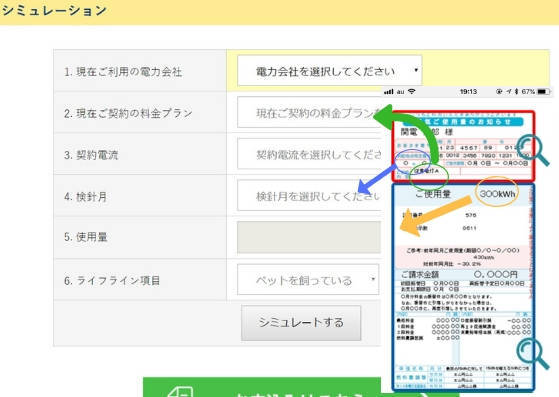The image size is (559, 397).
Task: Click the 19:13 clock in status bar
Action: coord(468,92)
